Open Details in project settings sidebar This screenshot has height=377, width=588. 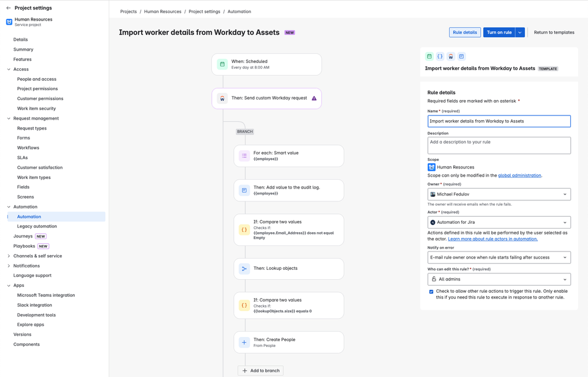pyautogui.click(x=21, y=39)
